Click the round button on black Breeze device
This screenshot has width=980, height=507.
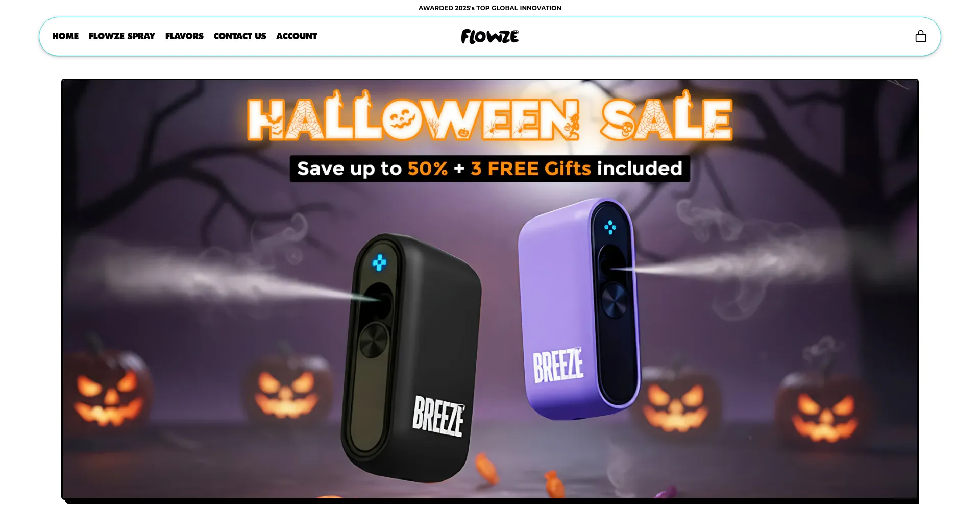click(x=374, y=340)
